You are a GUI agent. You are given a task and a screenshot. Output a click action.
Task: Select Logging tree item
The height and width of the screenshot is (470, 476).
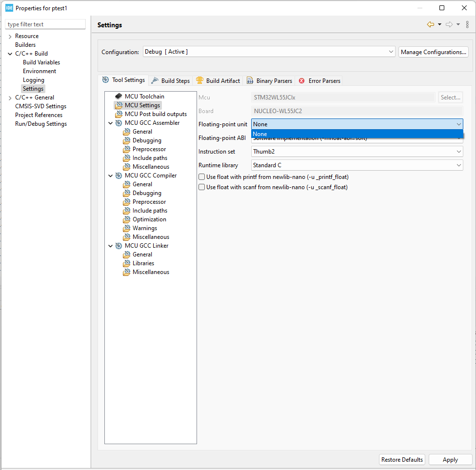click(33, 80)
